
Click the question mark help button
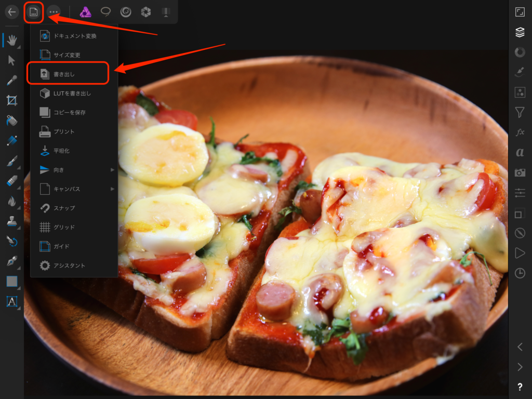click(x=520, y=387)
